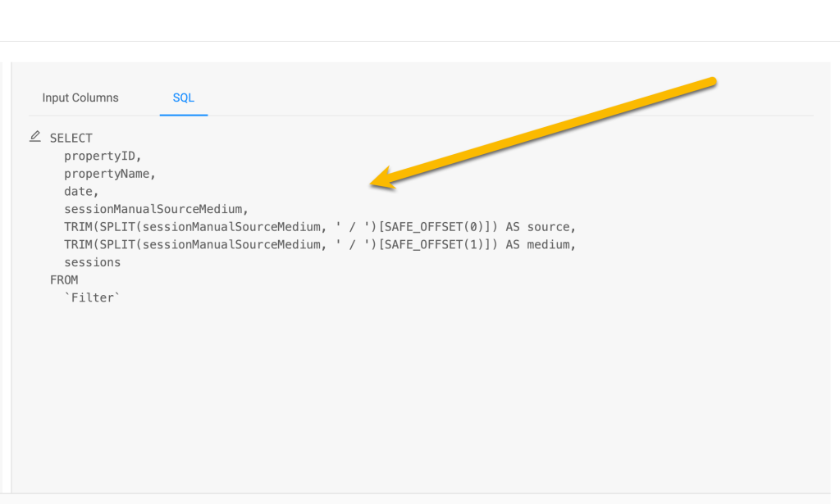This screenshot has width=840, height=504.
Task: Click the propertyName column line
Action: tap(109, 174)
